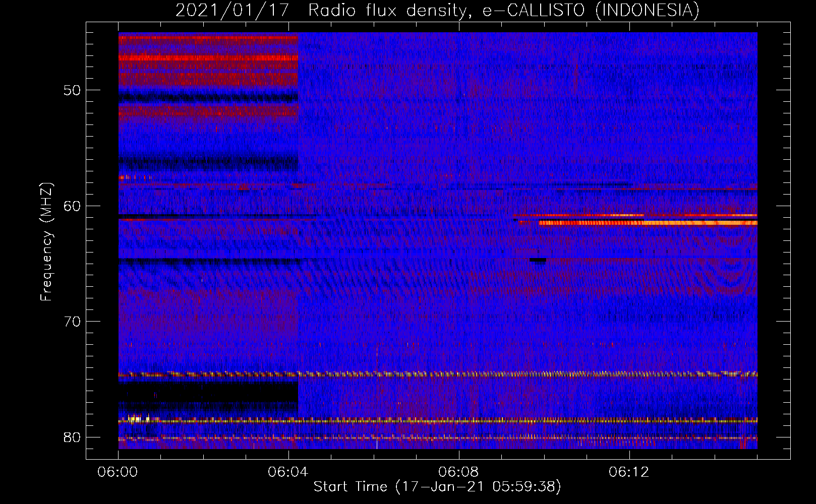The image size is (816, 504).
Task: Click the 60 frequency tick label
Action: pos(72,206)
